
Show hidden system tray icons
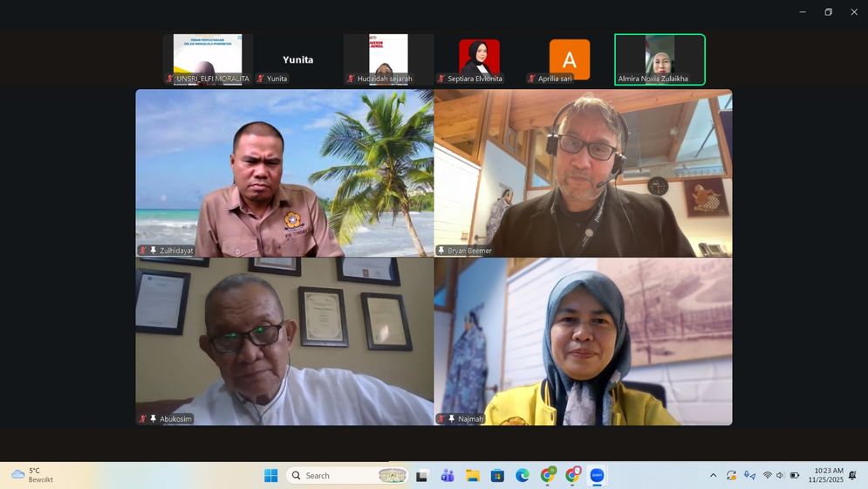pyautogui.click(x=713, y=475)
